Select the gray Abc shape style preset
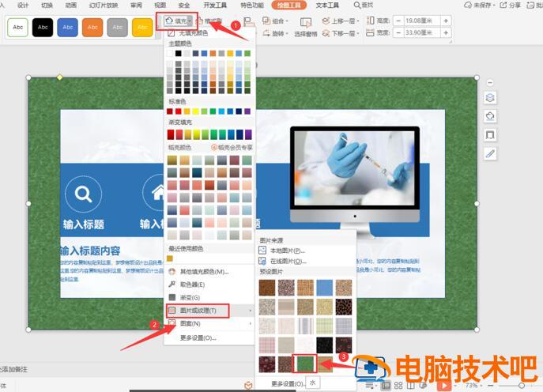This screenshot has width=543, height=392. tap(118, 27)
